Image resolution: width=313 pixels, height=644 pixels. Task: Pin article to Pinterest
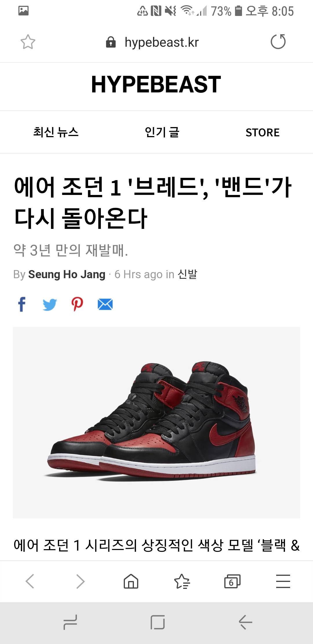(x=77, y=304)
